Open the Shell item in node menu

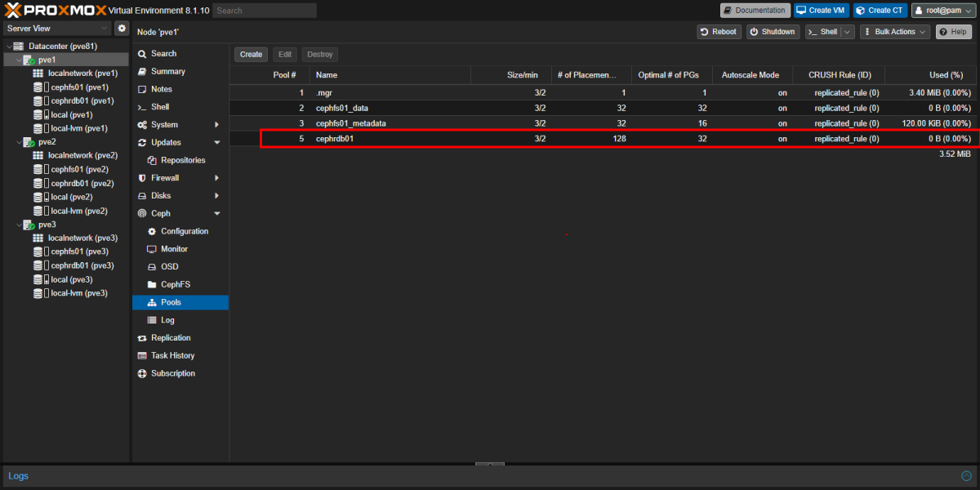(180, 107)
